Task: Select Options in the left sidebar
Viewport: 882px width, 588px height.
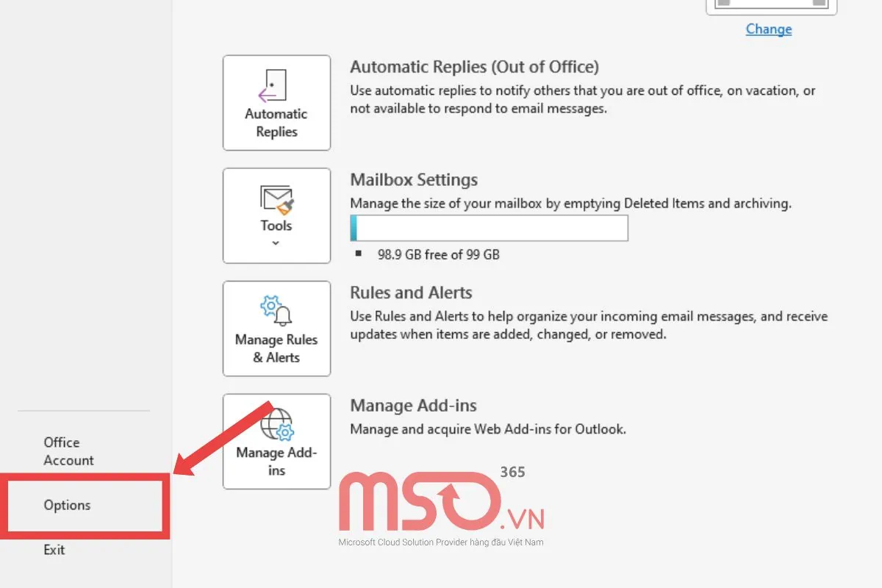Action: point(67,505)
